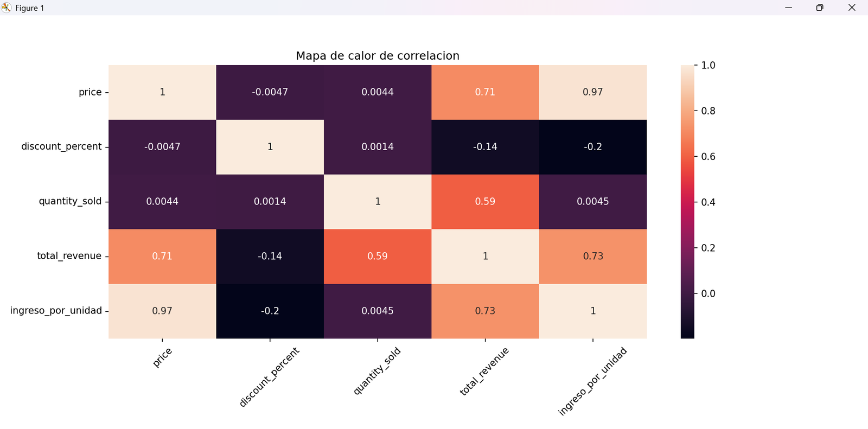
Task: Select the total_revenue and price correlation cell
Action: [162, 255]
